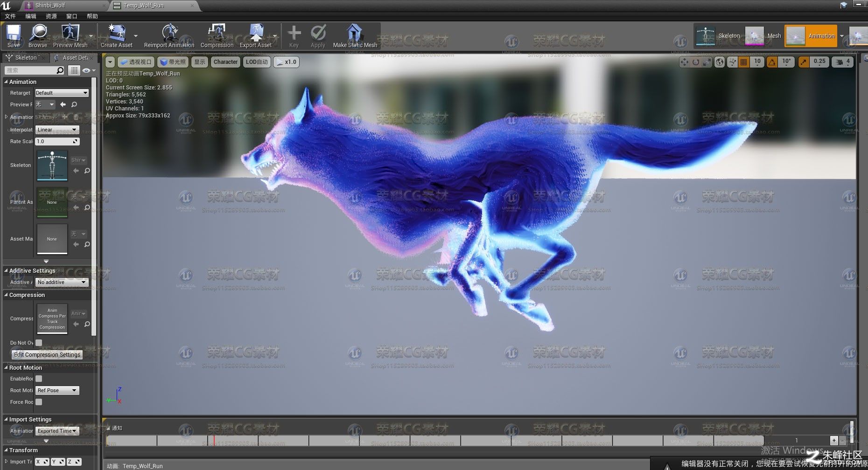
Task: Switch to Mesh editor mode
Action: (x=763, y=36)
